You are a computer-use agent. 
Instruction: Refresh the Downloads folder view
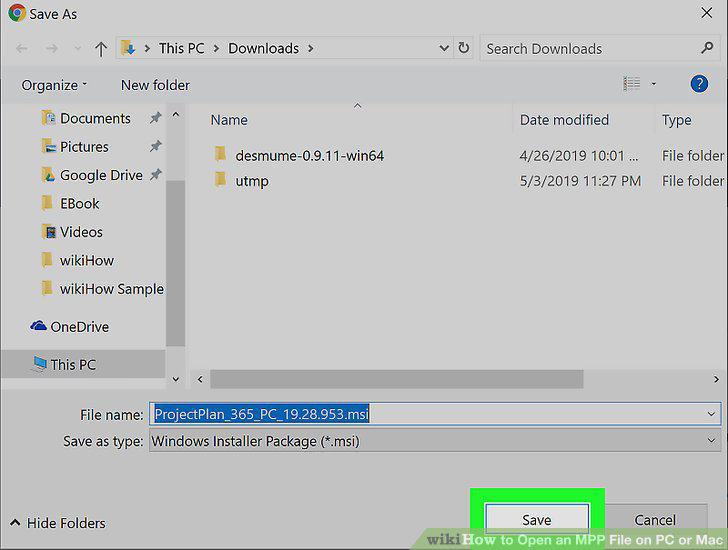click(463, 48)
